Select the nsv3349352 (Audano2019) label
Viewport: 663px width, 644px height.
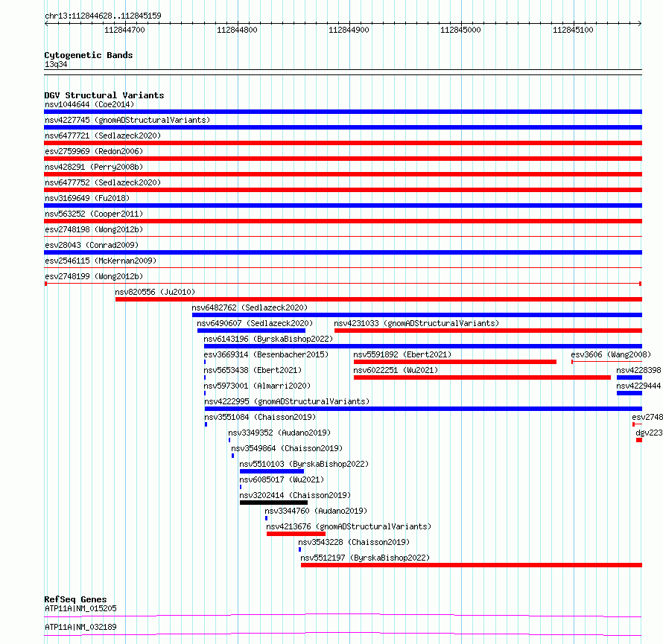(x=279, y=433)
